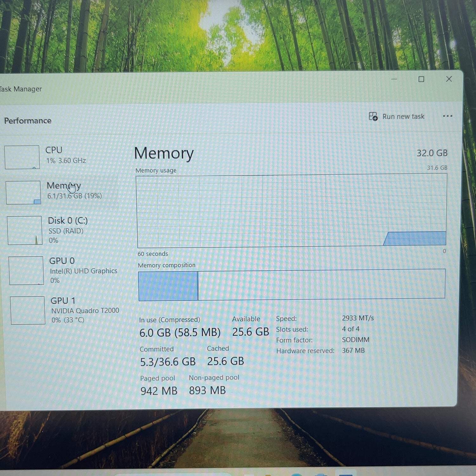The image size is (476, 476).
Task: Click the Hardware reserved value 367 MB
Action: pyautogui.click(x=353, y=350)
